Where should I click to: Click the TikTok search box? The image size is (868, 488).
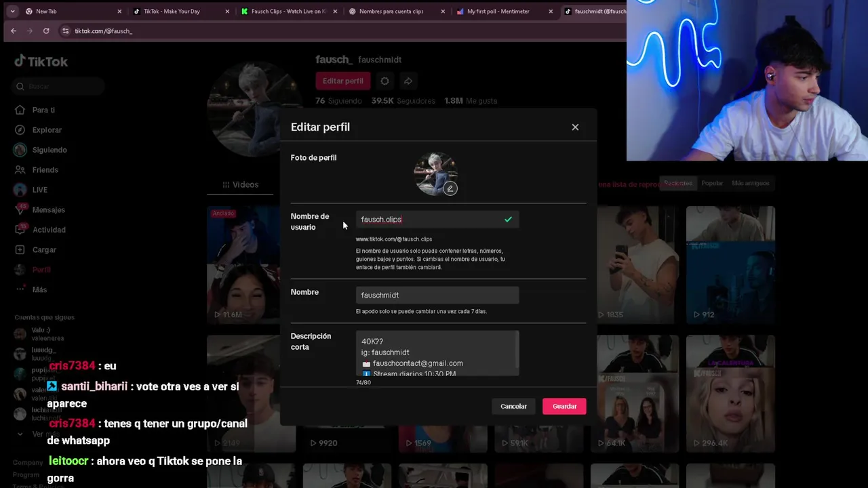(58, 86)
